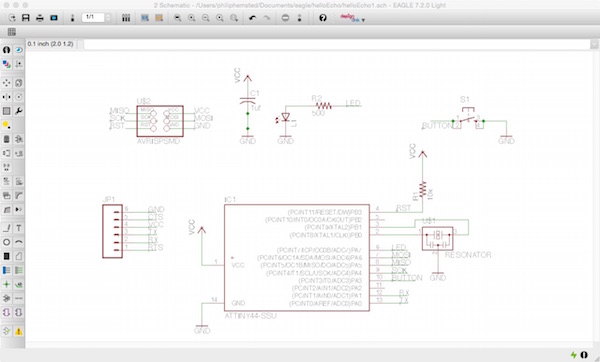Click the C1 capacitor label
Viewport: 600px width, 362px height.
click(x=254, y=93)
